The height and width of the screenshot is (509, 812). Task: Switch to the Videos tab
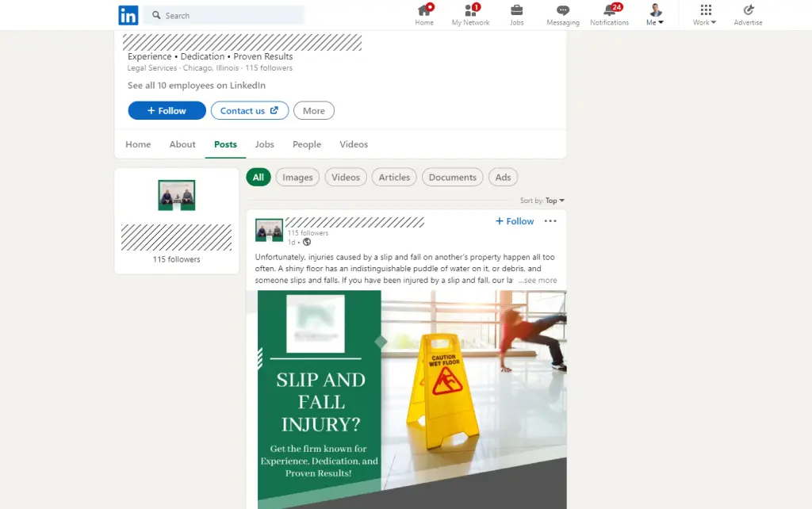354,144
